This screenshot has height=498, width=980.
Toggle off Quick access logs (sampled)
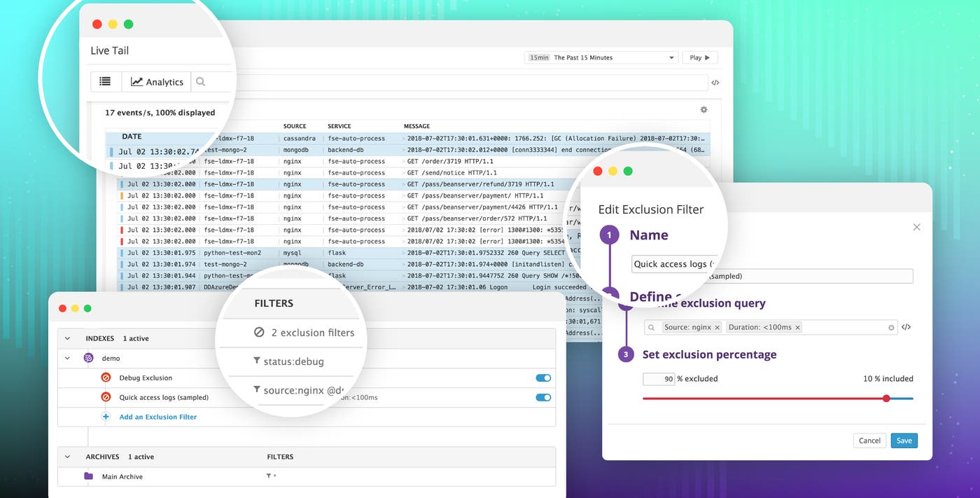542,396
